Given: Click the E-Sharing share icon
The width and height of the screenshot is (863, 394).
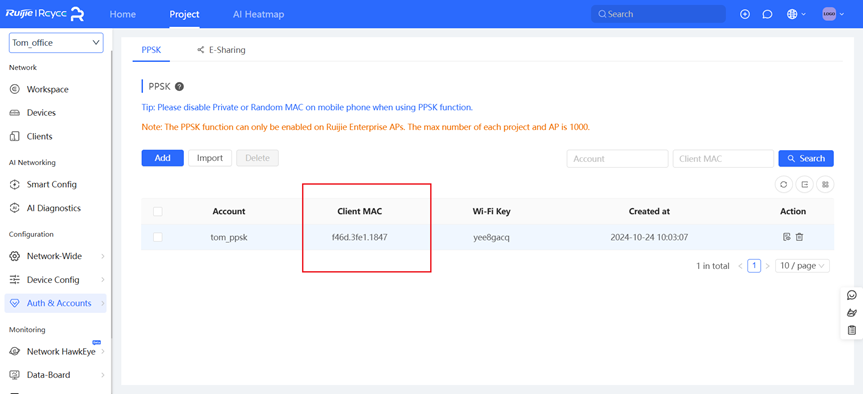Looking at the screenshot, I should click(200, 50).
